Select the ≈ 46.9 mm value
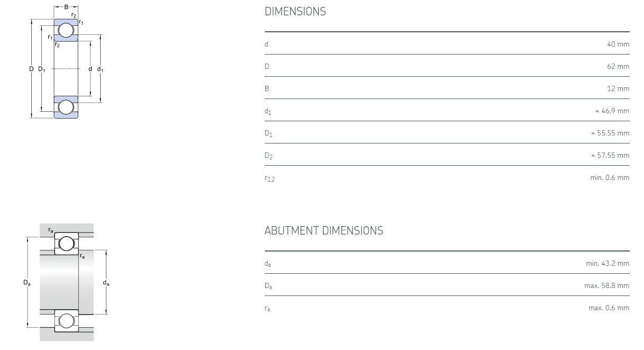Viewport: 644px width, 350px height. coord(612,111)
